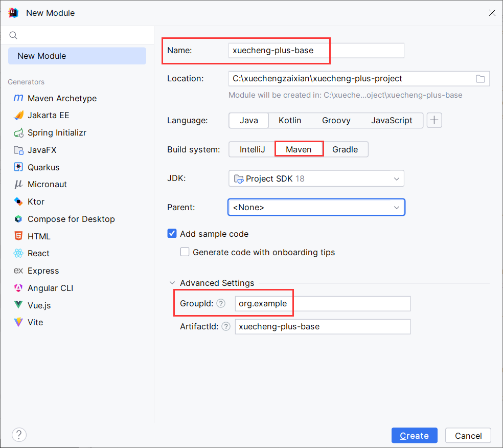Click the Angular CLI icon

coord(18,288)
